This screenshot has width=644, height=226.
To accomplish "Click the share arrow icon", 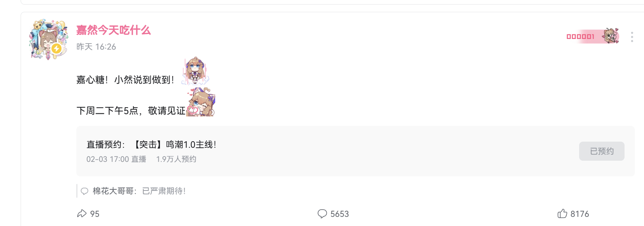I will pyautogui.click(x=82, y=213).
